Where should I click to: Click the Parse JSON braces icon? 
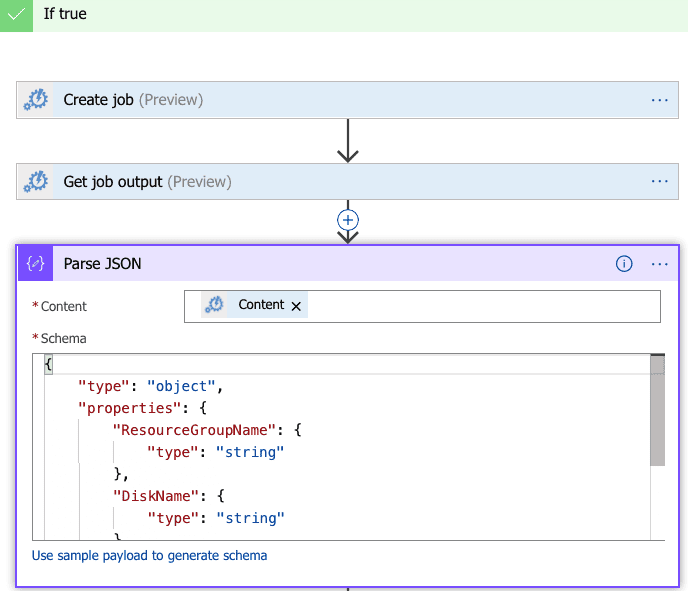pos(36,264)
